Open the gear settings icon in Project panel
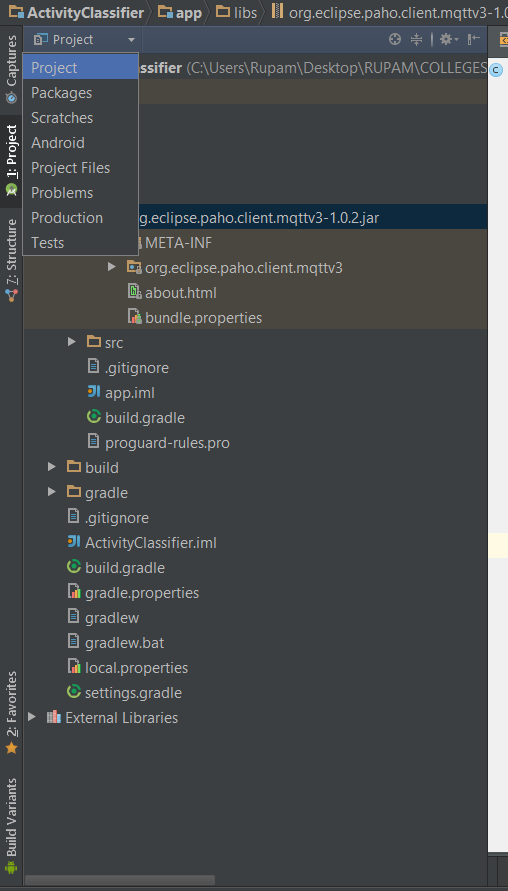508x891 pixels. click(x=448, y=39)
